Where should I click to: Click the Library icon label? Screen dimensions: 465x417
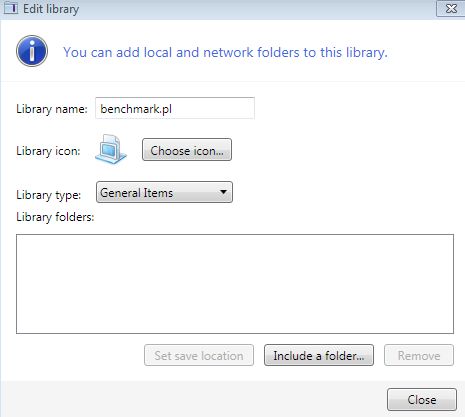coord(48,151)
